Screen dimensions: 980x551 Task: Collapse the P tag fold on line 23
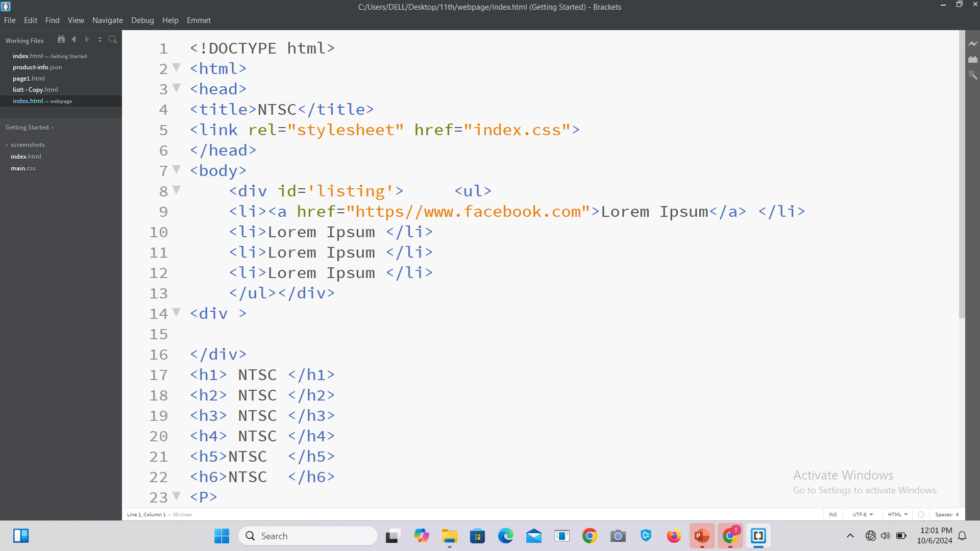click(177, 496)
